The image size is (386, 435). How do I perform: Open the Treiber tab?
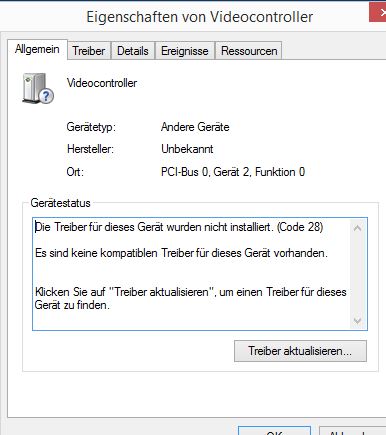coord(89,51)
